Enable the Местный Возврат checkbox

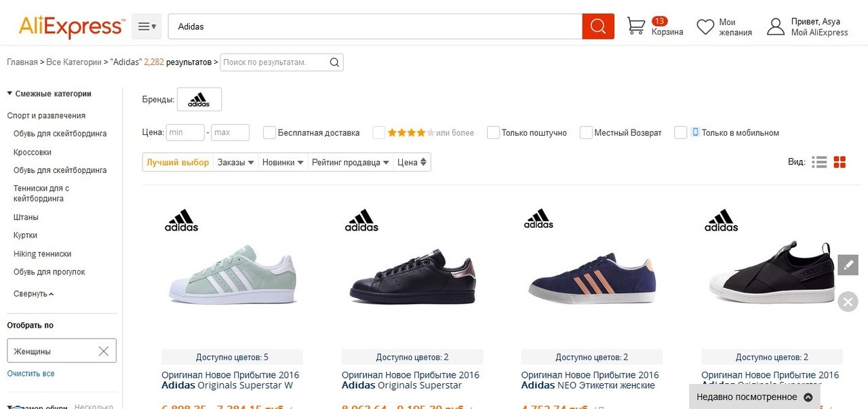(586, 132)
